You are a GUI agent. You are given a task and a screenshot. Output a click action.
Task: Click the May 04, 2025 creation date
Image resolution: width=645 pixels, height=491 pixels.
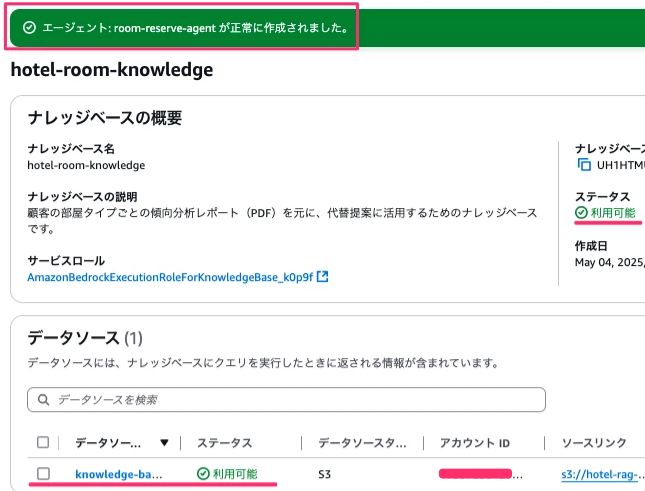[x=610, y=262]
